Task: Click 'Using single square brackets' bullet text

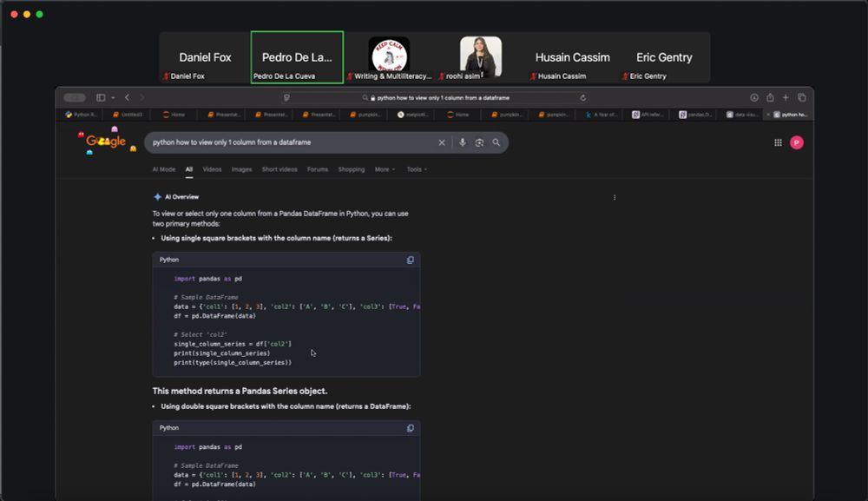Action: [276, 238]
